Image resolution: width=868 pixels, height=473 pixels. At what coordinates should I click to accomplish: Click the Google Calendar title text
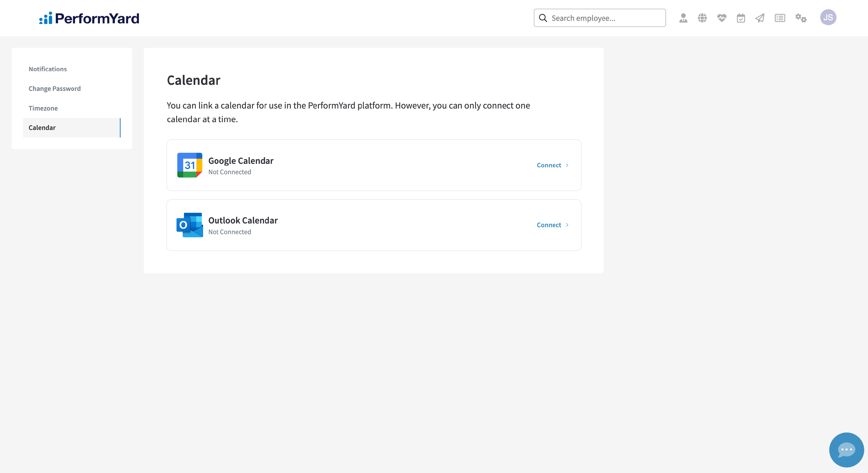(x=241, y=161)
